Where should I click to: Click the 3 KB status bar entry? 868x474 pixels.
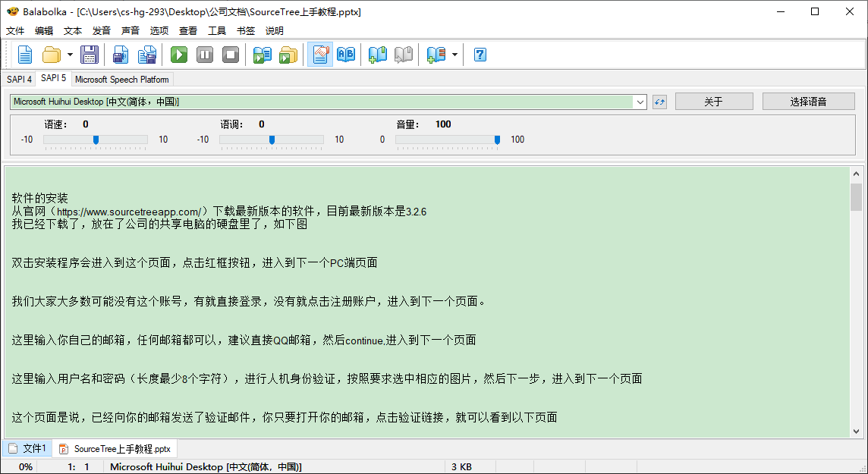point(461,467)
